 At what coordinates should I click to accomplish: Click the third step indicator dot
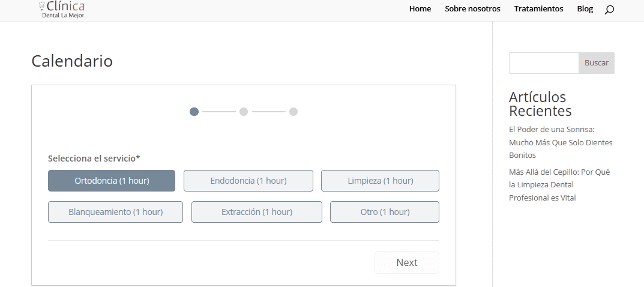pyautogui.click(x=293, y=112)
